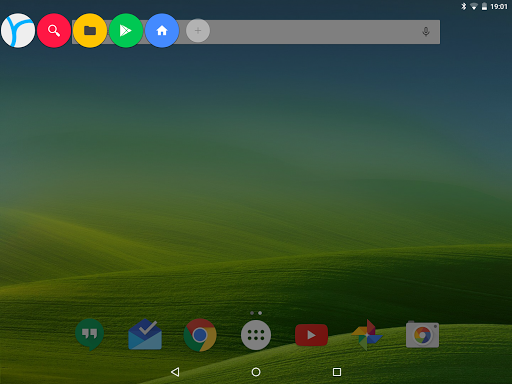Select the home screen page indicator dots
This screenshot has width=512, height=384.
point(256,313)
